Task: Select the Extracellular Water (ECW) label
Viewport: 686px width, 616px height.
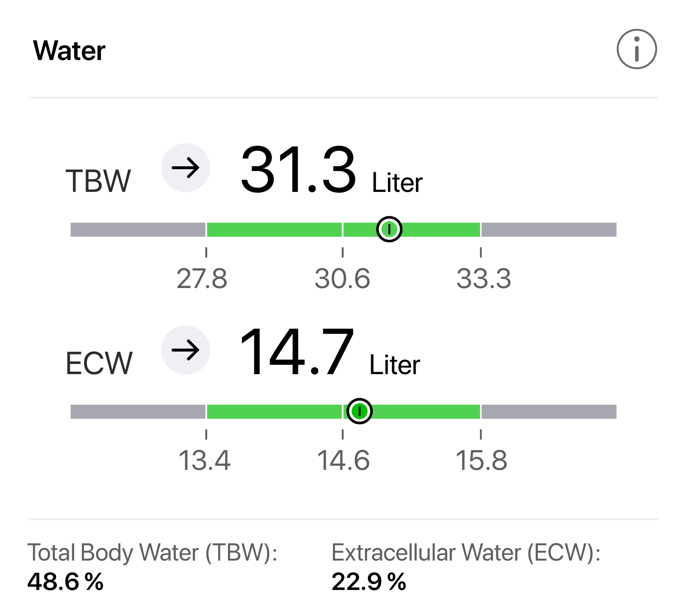Action: click(466, 552)
